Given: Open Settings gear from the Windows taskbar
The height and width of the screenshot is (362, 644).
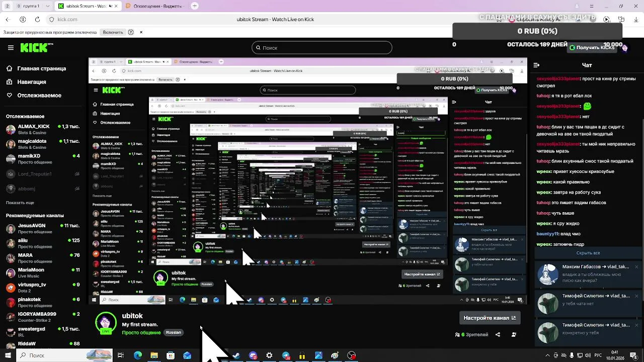Looking at the screenshot, I should point(269,355).
